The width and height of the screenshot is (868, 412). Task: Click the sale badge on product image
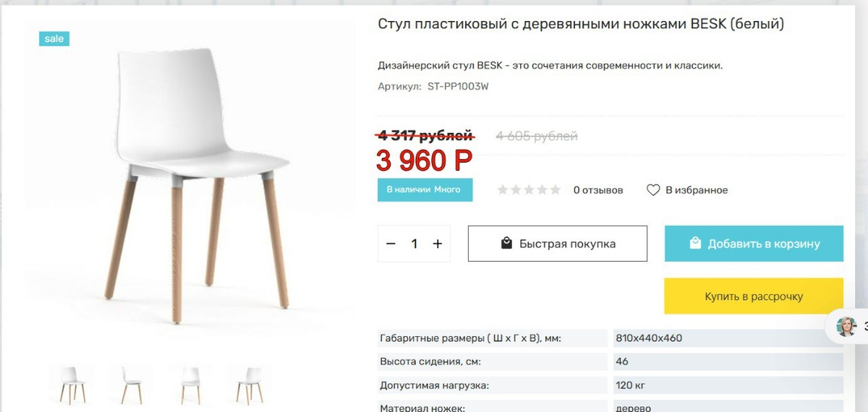[x=54, y=38]
